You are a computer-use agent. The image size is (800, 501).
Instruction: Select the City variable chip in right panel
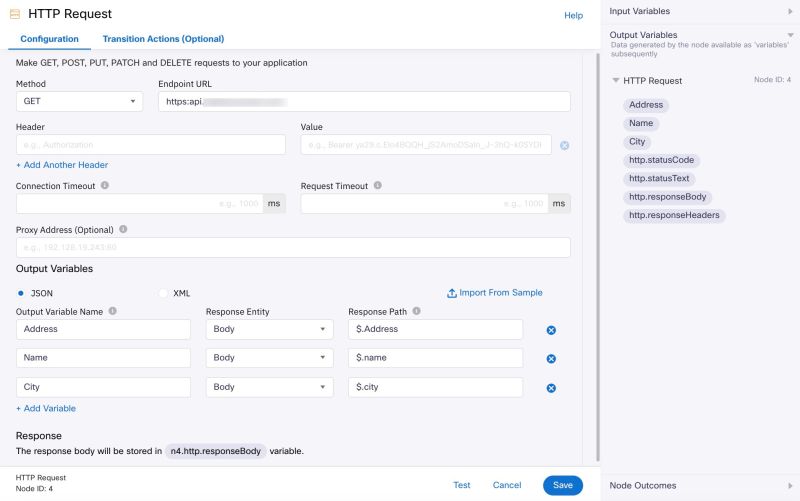(x=637, y=142)
